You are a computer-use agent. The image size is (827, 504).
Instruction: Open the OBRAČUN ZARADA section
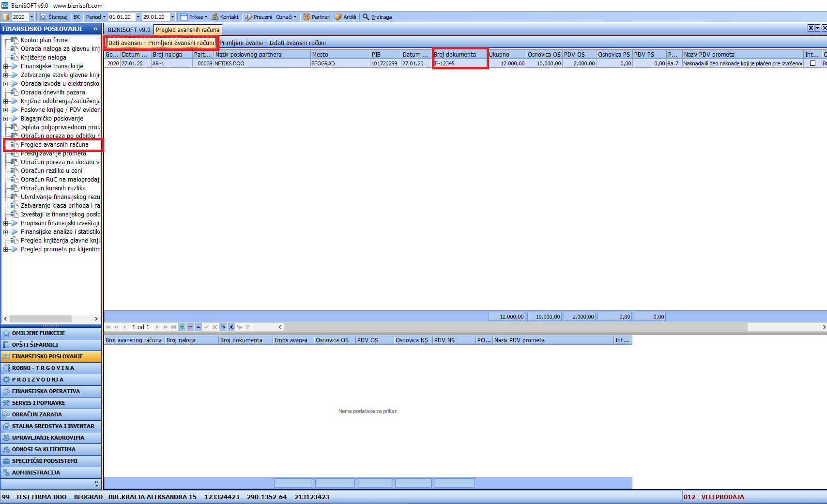pos(51,414)
